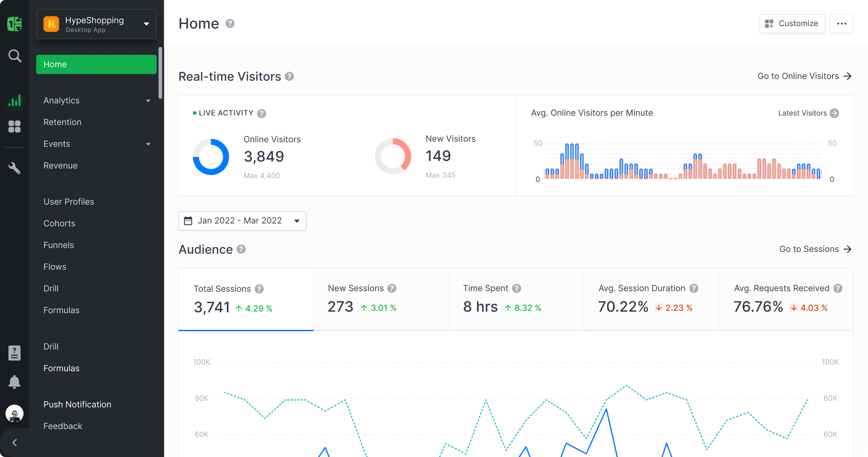Switch to the New Sessions metric tab
Screen dimensions: 868x457
381,298
